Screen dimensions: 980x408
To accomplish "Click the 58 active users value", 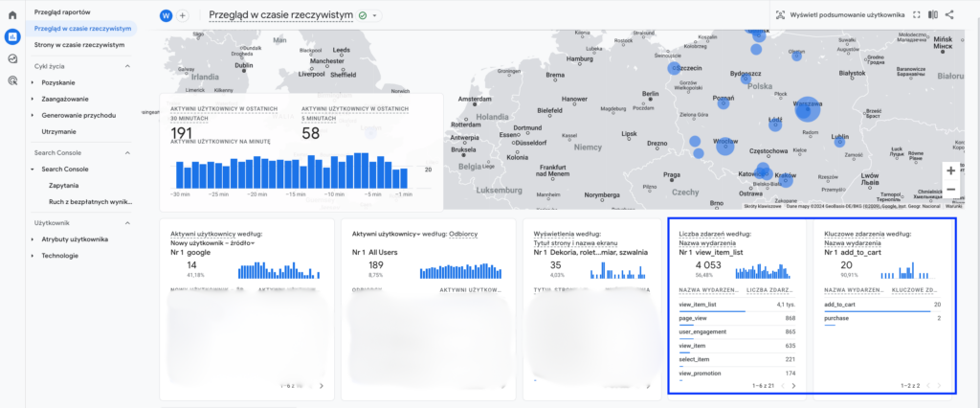I will point(311,133).
